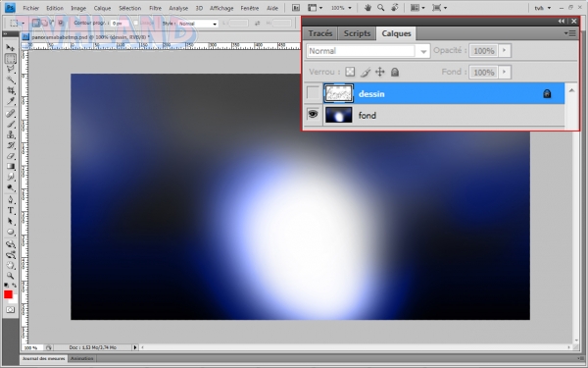Open the Calque menu

pyautogui.click(x=102, y=8)
